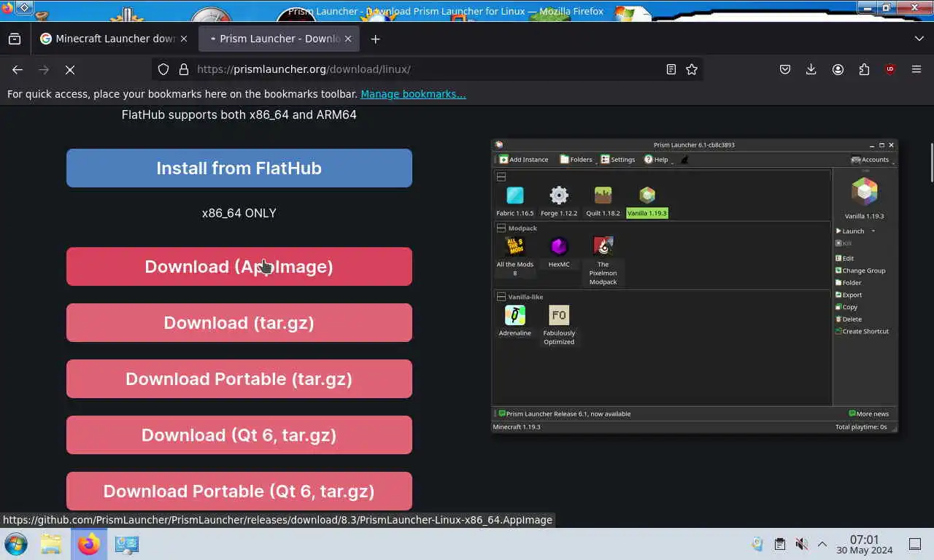Click Download (Qt 6, tar.gz) button
The width and height of the screenshot is (934, 560).
pos(239,435)
